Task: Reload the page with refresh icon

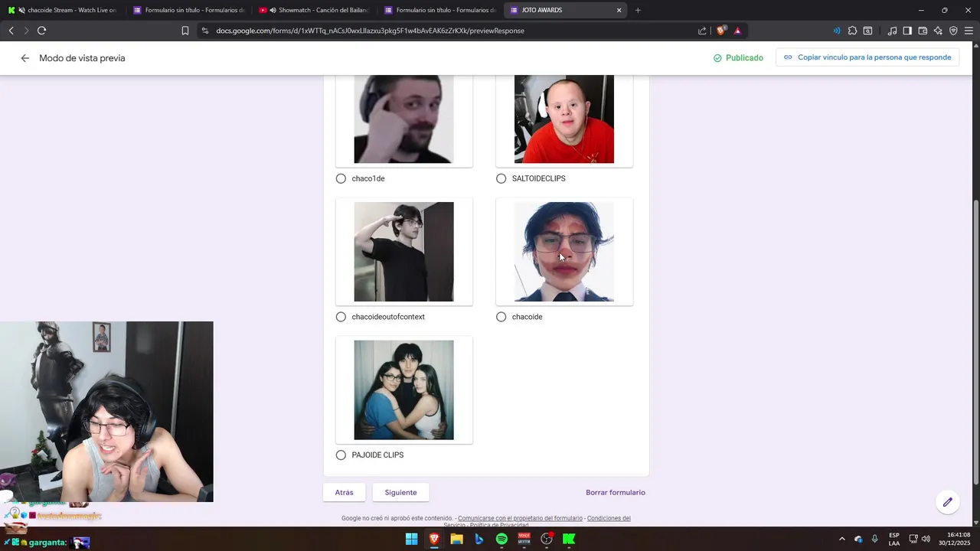Action: point(41,31)
